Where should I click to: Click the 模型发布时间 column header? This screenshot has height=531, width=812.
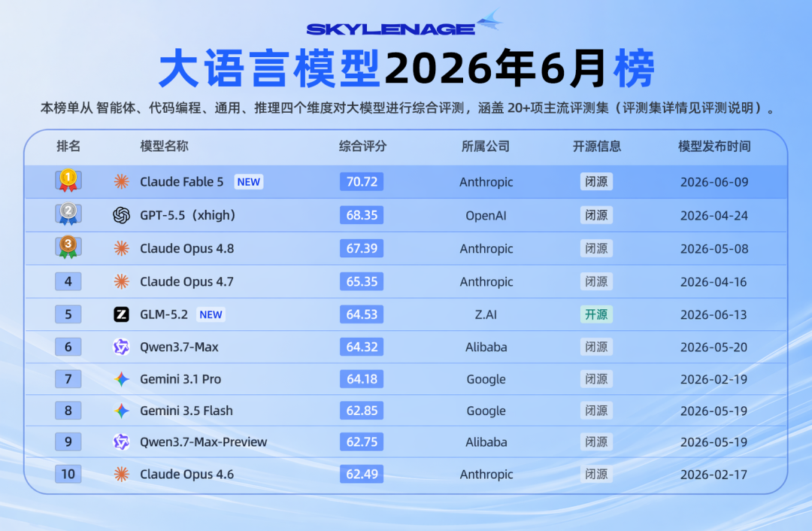[x=714, y=146]
